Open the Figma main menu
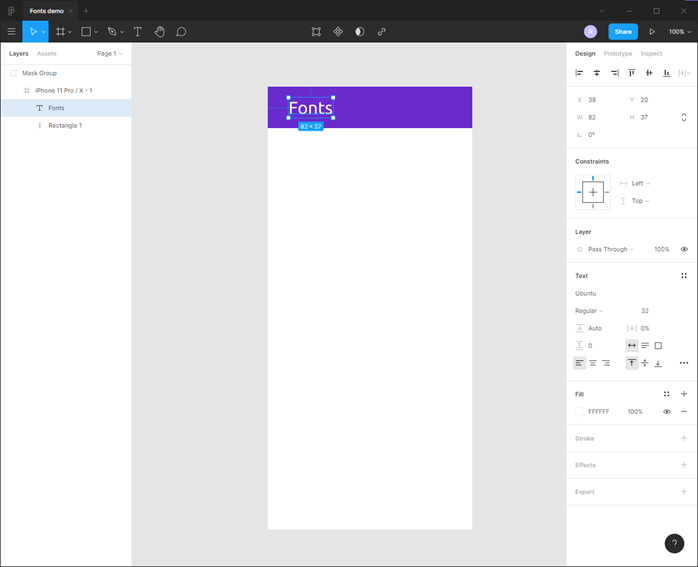Image resolution: width=698 pixels, height=567 pixels. (12, 32)
